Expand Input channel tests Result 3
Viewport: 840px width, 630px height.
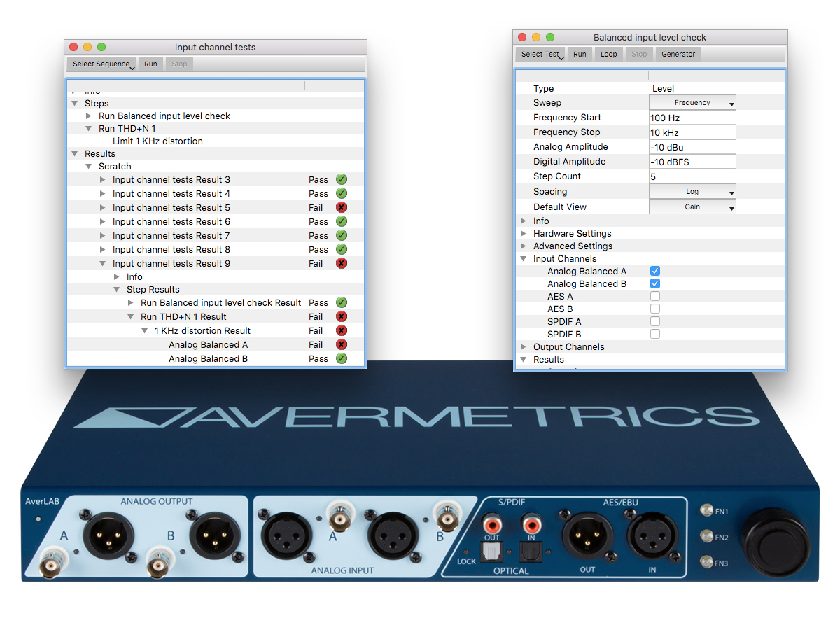pos(103,180)
